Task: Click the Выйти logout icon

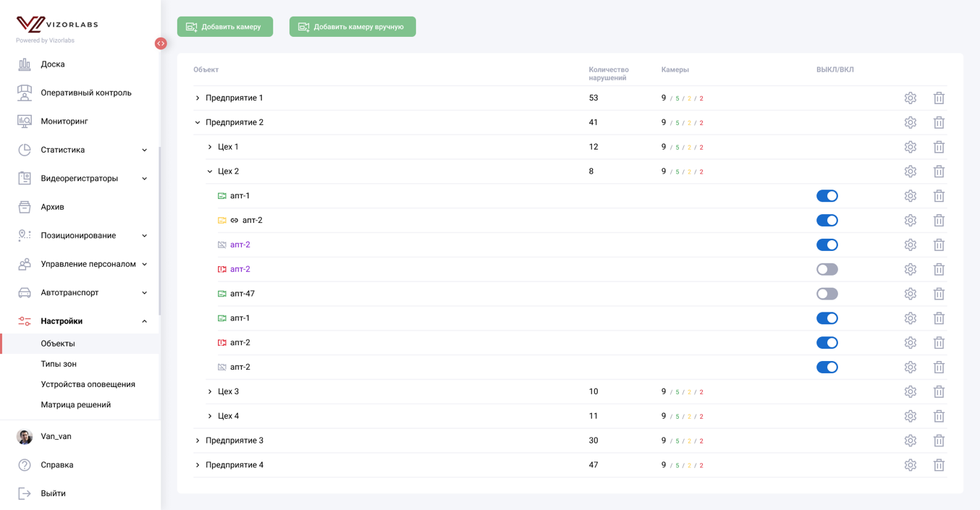Action: (x=25, y=493)
